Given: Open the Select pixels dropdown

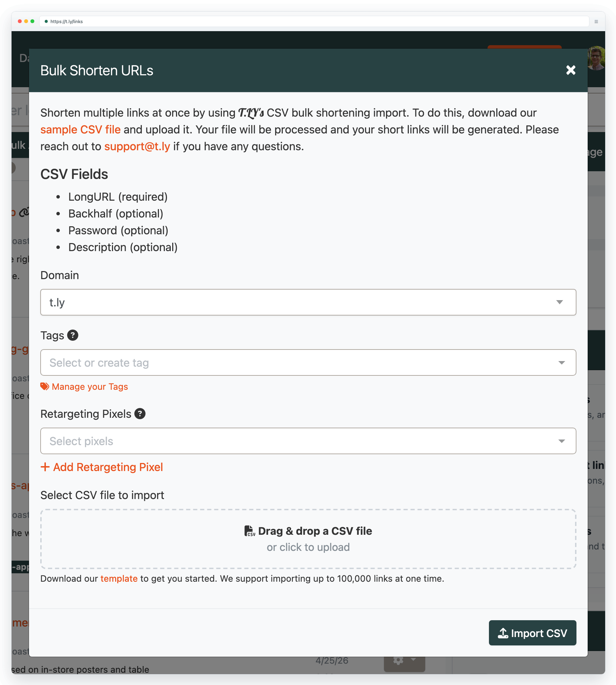Looking at the screenshot, I should [x=308, y=441].
